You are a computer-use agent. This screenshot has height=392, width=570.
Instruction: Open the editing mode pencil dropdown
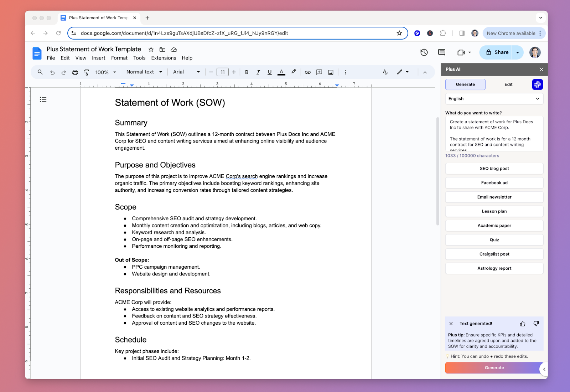pos(403,72)
